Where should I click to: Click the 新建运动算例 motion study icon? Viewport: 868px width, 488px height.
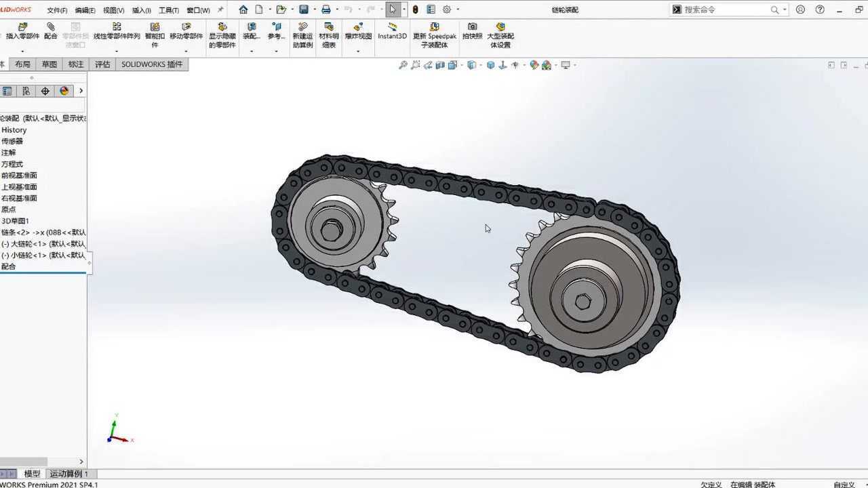(302, 28)
